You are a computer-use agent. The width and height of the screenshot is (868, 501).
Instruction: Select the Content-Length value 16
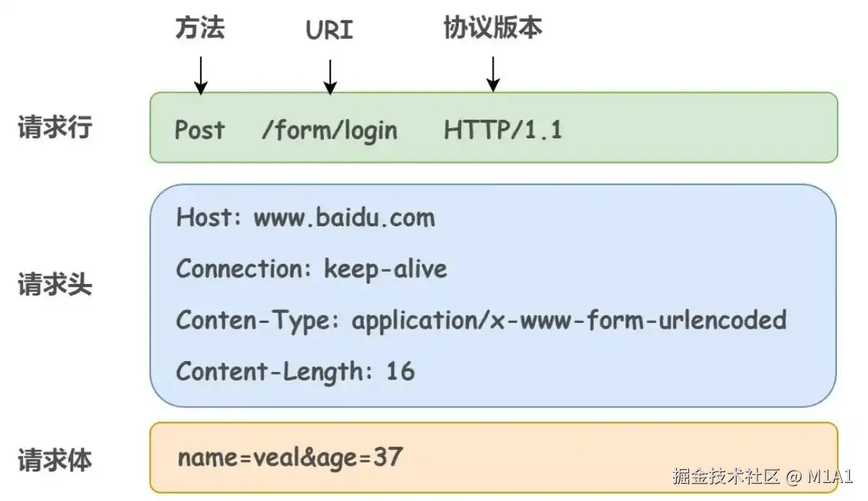400,371
